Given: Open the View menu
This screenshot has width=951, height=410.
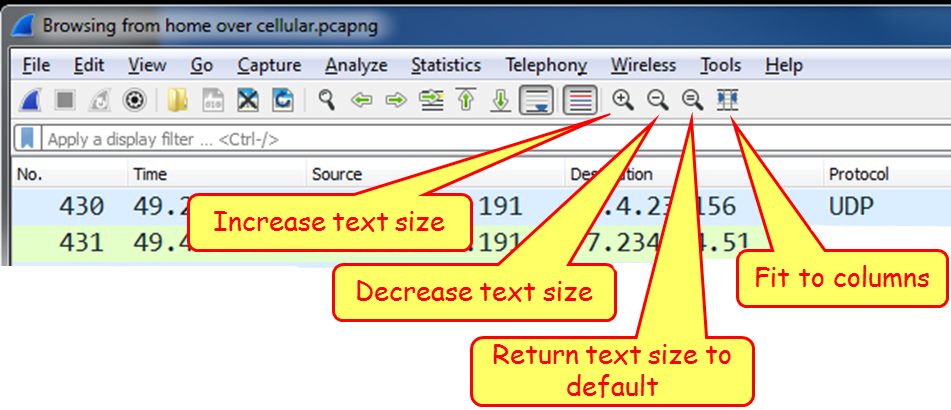Looking at the screenshot, I should pyautogui.click(x=147, y=65).
